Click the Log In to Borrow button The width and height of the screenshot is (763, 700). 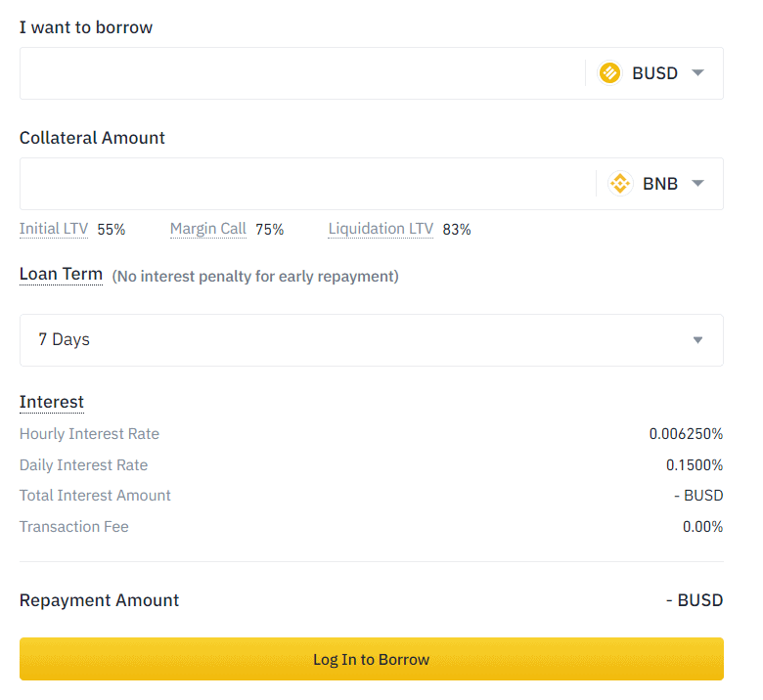[x=372, y=659]
